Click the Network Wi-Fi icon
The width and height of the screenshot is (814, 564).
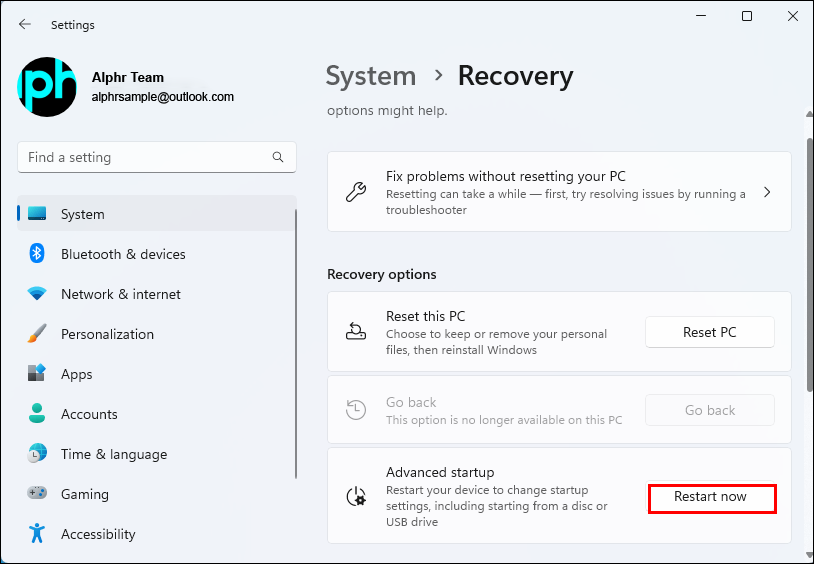37,294
